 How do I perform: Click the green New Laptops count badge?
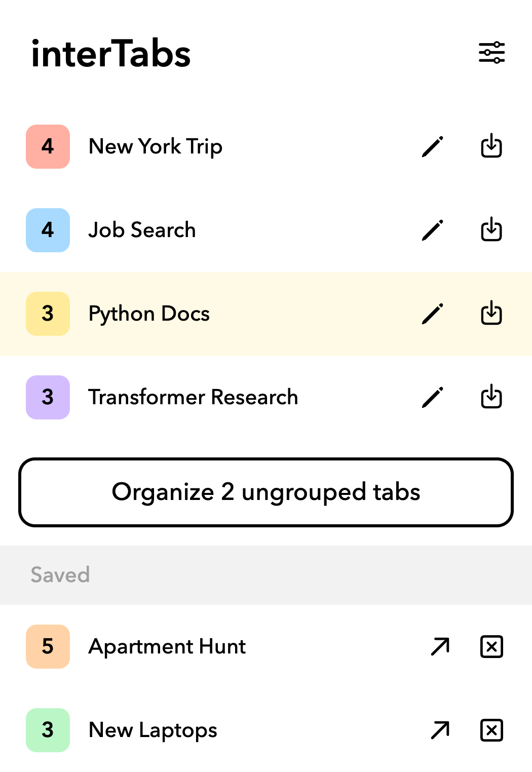click(48, 730)
